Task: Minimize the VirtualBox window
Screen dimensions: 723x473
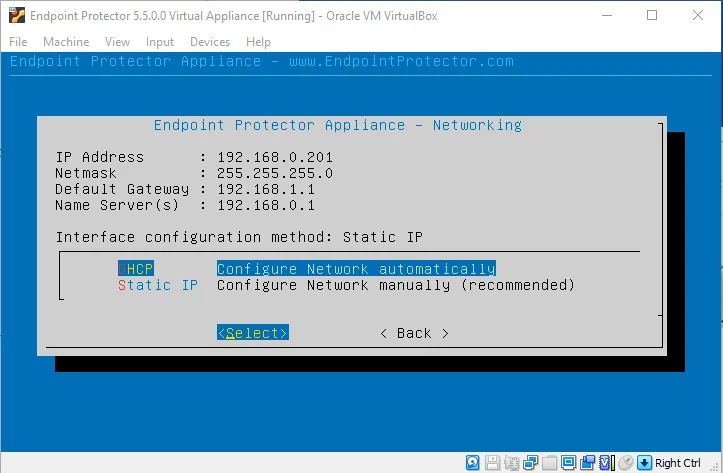Action: point(607,15)
